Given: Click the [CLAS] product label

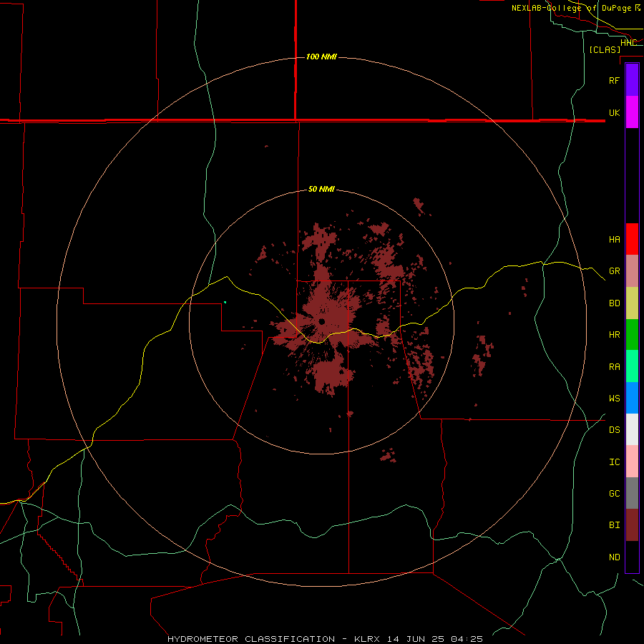Looking at the screenshot, I should (x=605, y=49).
